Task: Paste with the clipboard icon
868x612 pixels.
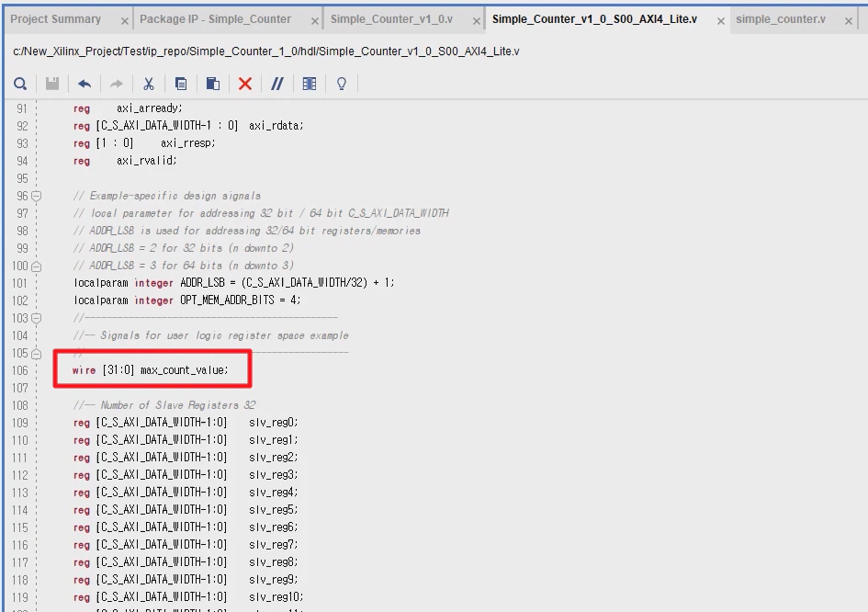Action: coord(212,84)
